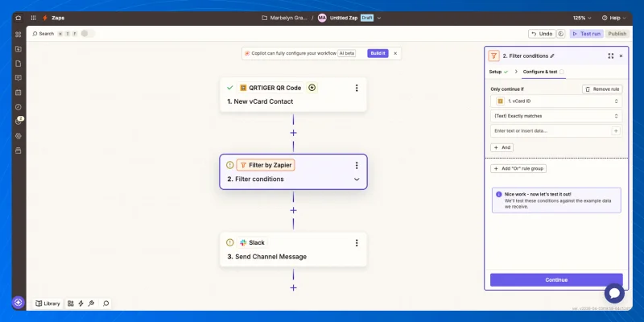This screenshot has height=322, width=644.
Task: Add an And condition
Action: [502, 147]
